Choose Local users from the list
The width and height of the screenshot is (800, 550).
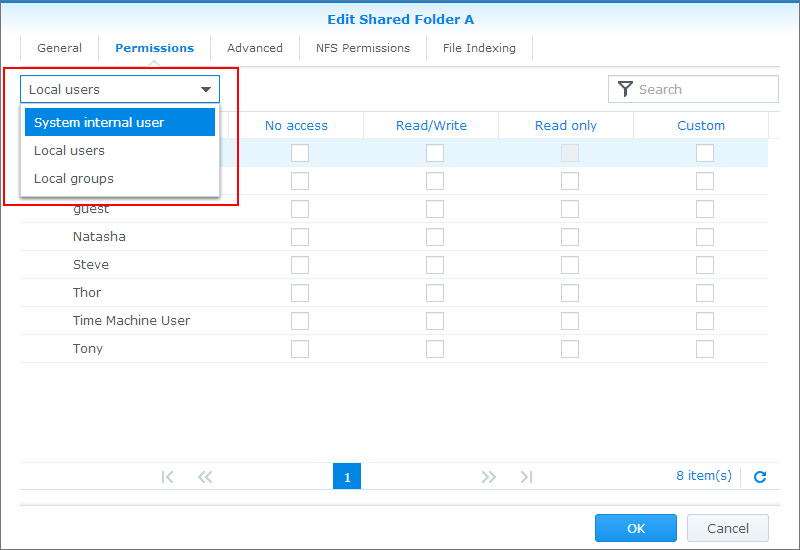[x=120, y=151]
